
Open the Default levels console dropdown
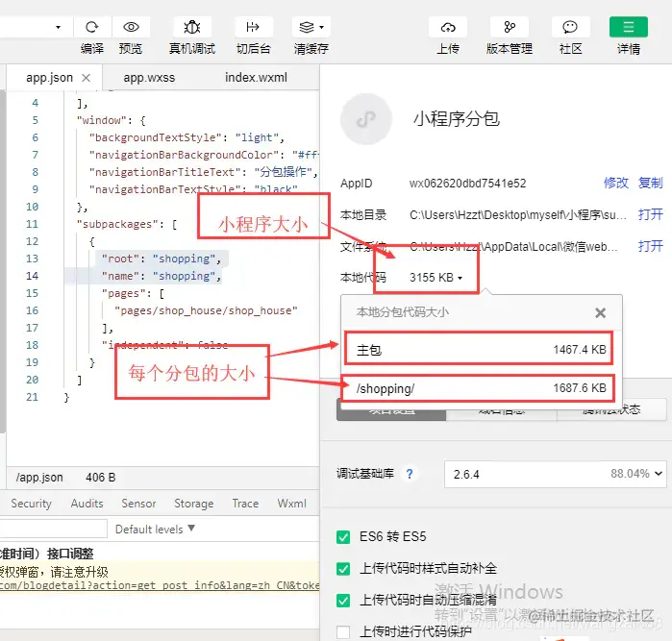tap(155, 529)
